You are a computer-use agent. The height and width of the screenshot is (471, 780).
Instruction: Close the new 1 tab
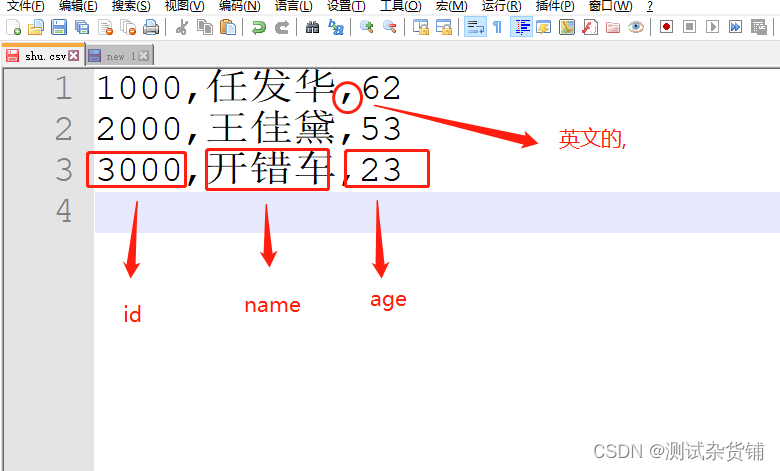143,56
